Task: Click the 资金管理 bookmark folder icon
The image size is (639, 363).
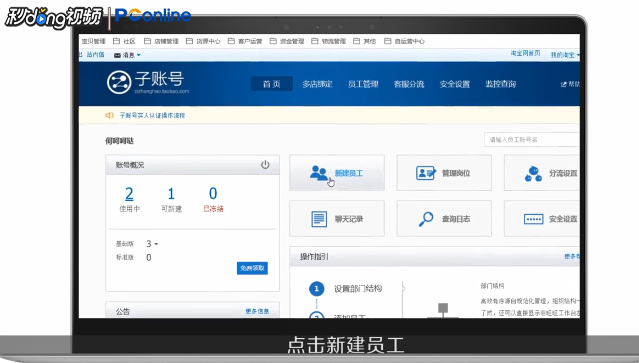Action: coord(273,41)
